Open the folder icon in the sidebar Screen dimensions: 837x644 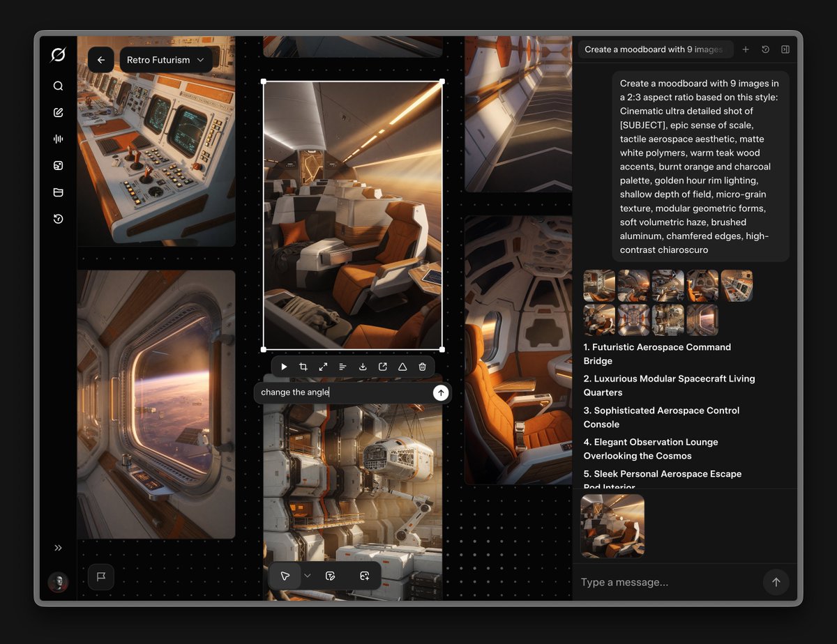coord(58,192)
